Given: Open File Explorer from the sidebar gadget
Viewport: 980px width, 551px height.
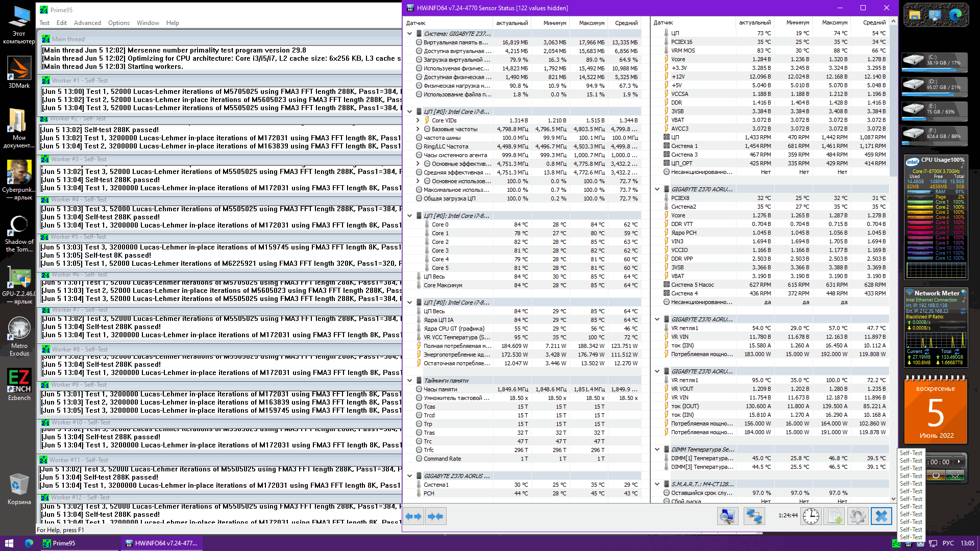Looking at the screenshot, I should pos(915,15).
